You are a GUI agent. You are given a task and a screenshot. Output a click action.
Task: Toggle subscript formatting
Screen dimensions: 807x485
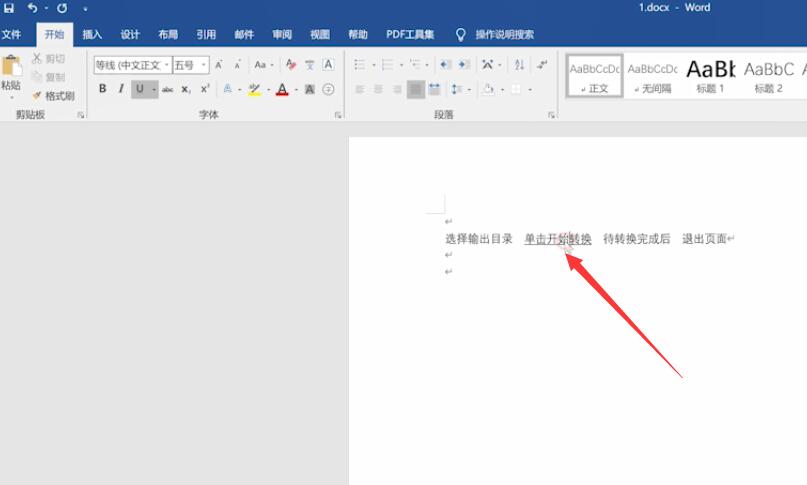186,90
